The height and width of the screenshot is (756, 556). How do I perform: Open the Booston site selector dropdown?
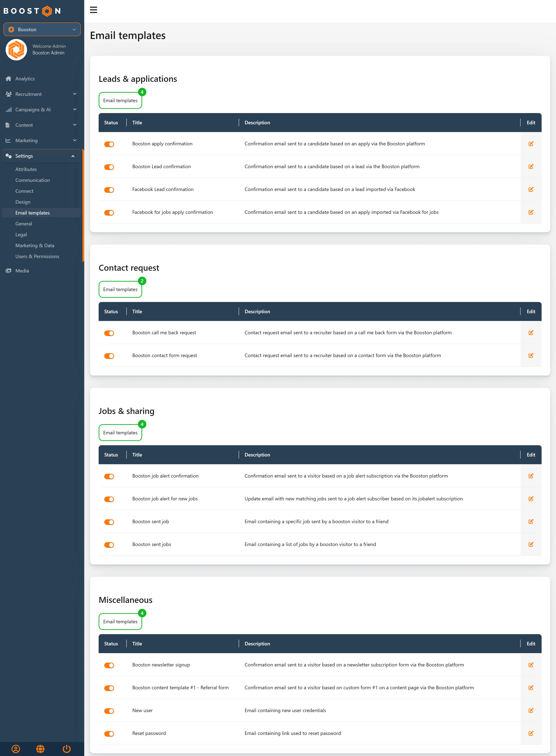42,30
